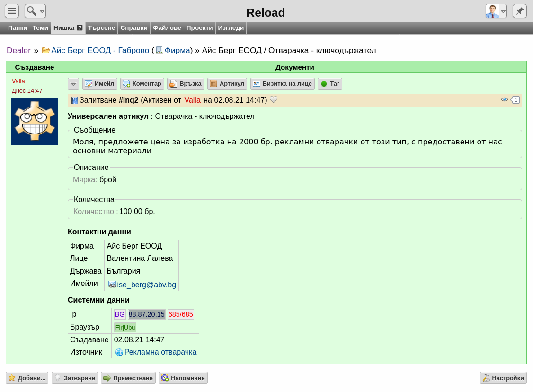The image size is (533, 392).
Task: Click the Напомняне reminder button
Action: click(x=183, y=378)
